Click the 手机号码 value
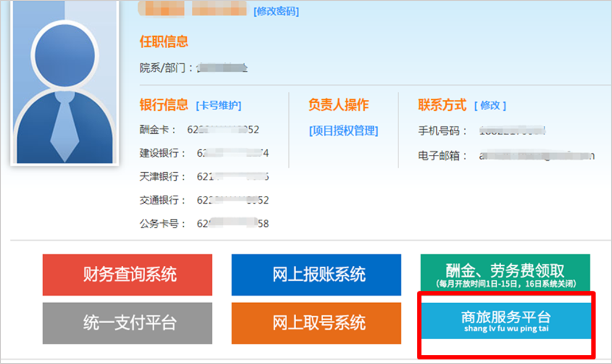The width and height of the screenshot is (612, 364). (x=512, y=131)
